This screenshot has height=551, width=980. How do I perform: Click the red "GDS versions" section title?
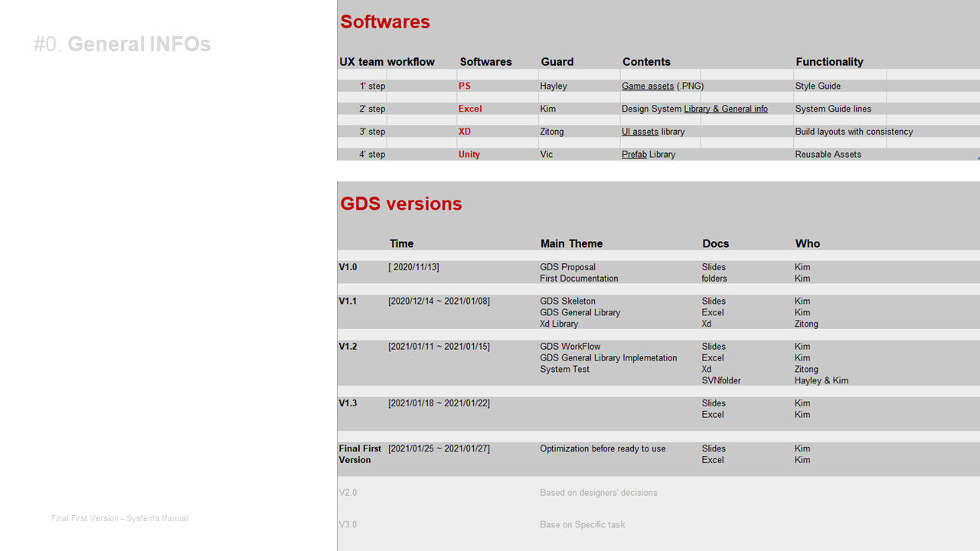tap(401, 204)
